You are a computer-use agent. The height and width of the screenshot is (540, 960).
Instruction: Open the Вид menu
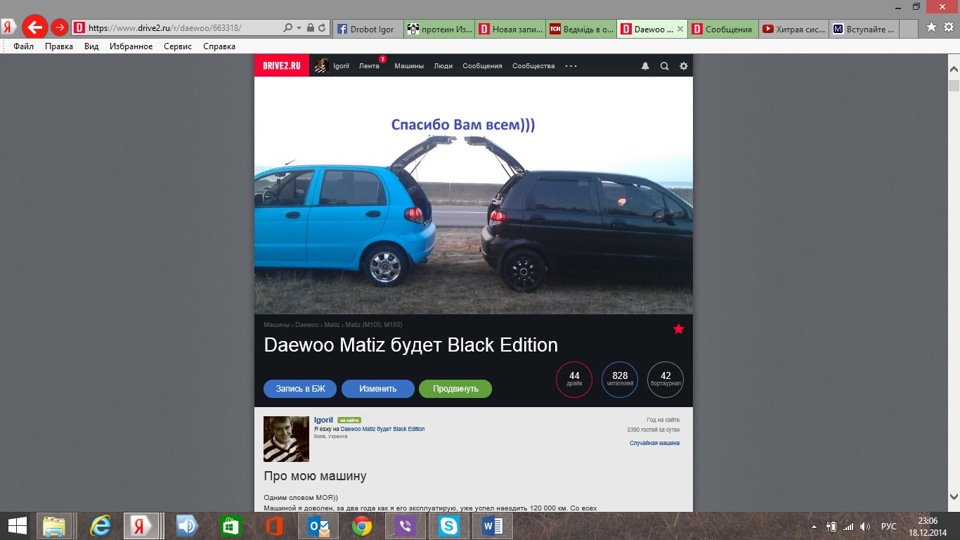(91, 46)
